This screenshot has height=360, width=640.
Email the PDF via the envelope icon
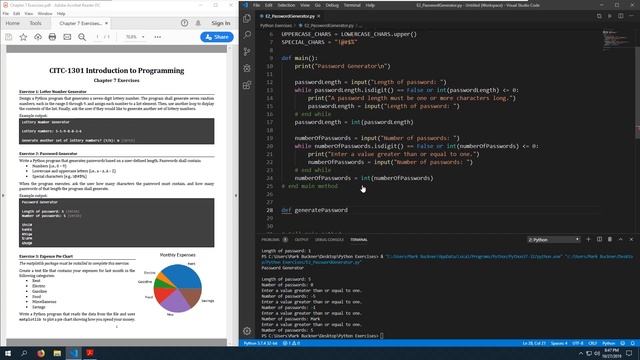click(67, 37)
